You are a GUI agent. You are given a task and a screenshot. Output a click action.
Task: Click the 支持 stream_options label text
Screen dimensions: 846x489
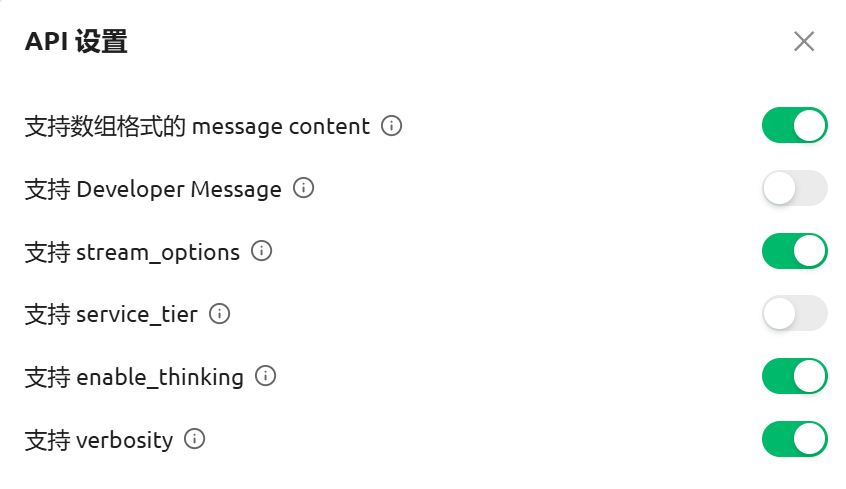[x=132, y=252]
